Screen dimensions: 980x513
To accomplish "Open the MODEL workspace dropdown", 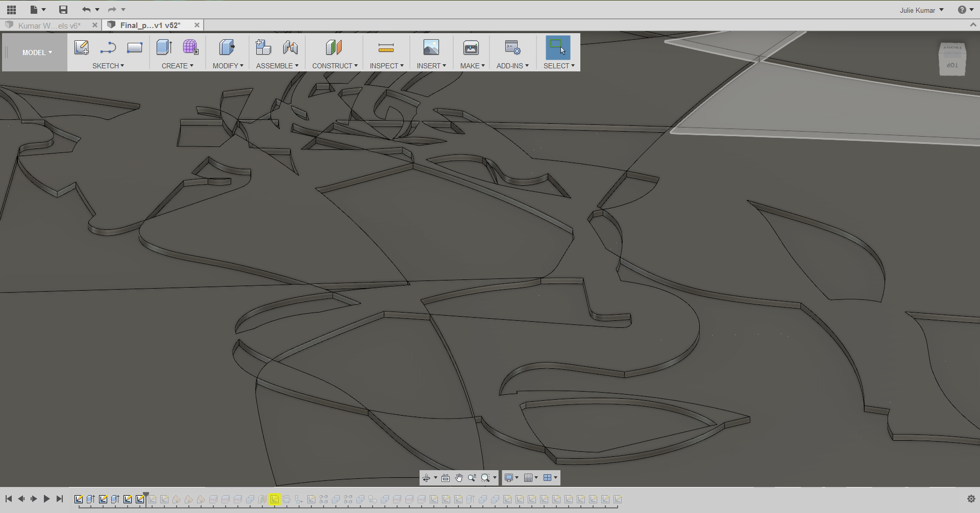I will (37, 53).
